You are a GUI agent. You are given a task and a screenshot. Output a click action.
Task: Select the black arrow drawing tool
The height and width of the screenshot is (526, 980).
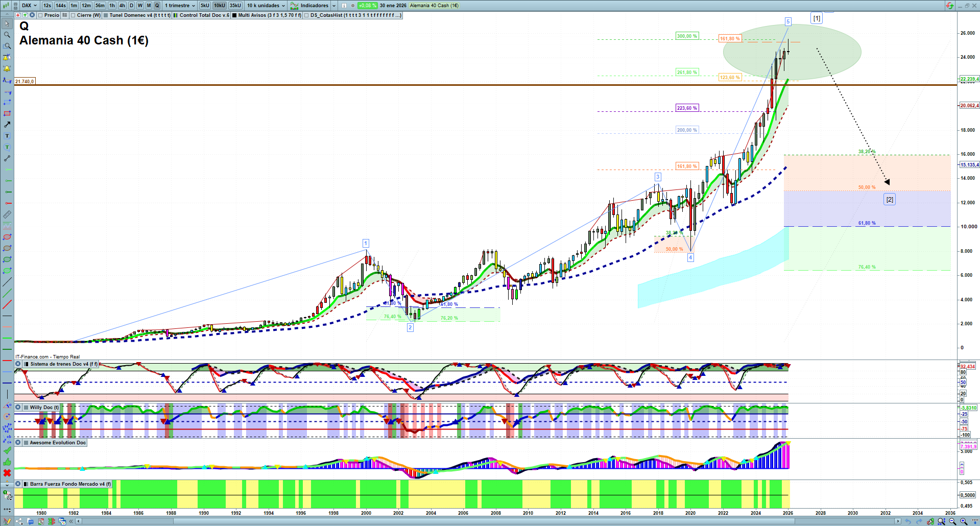[7, 125]
